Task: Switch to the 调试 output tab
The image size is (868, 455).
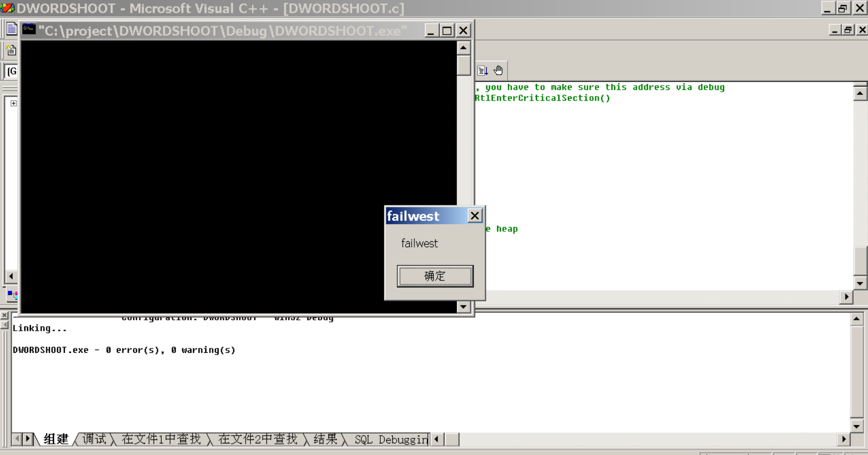Action: [94, 440]
